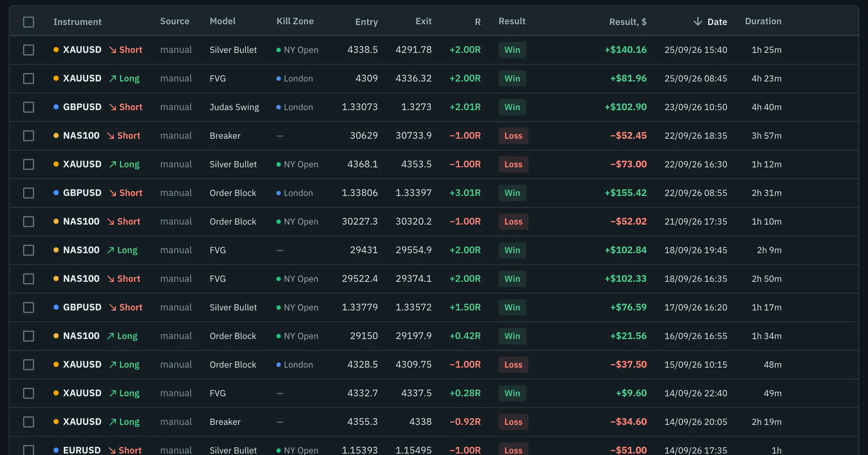Click the +$102.90 result value

coord(626,107)
